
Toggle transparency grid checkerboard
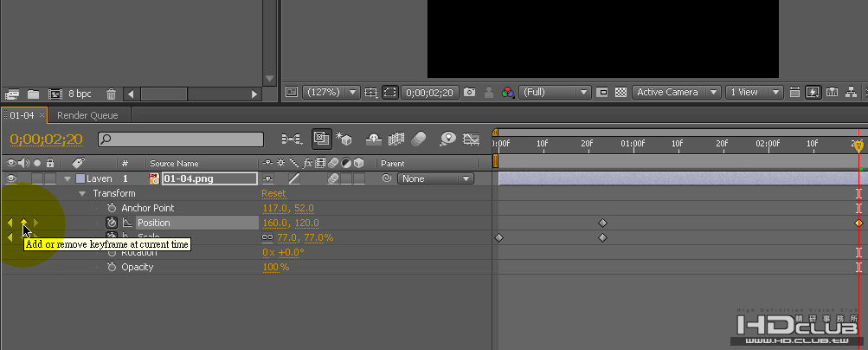(x=621, y=93)
